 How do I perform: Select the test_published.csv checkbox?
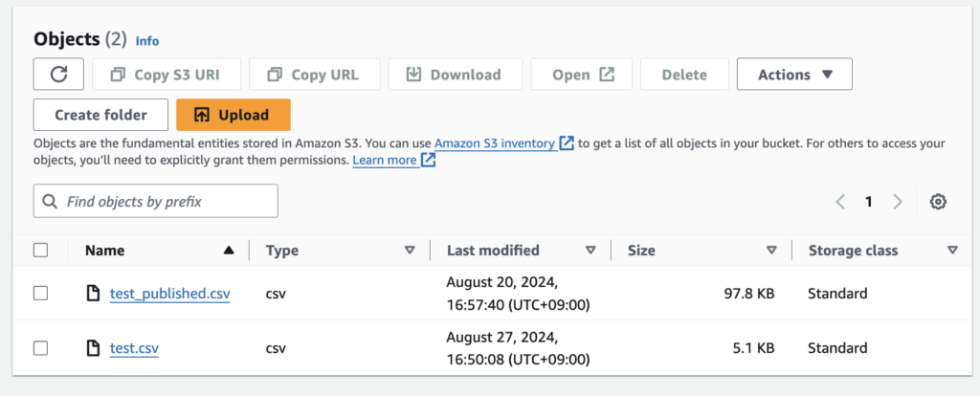[40, 293]
